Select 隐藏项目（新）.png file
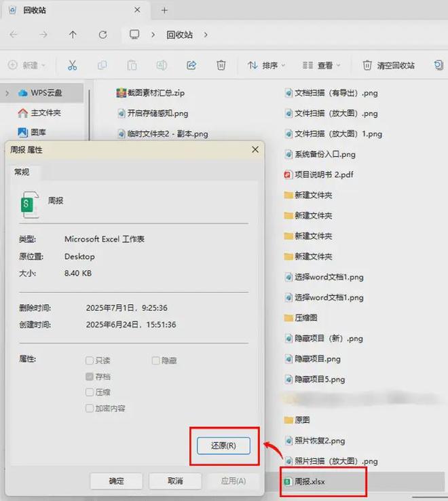 323,338
